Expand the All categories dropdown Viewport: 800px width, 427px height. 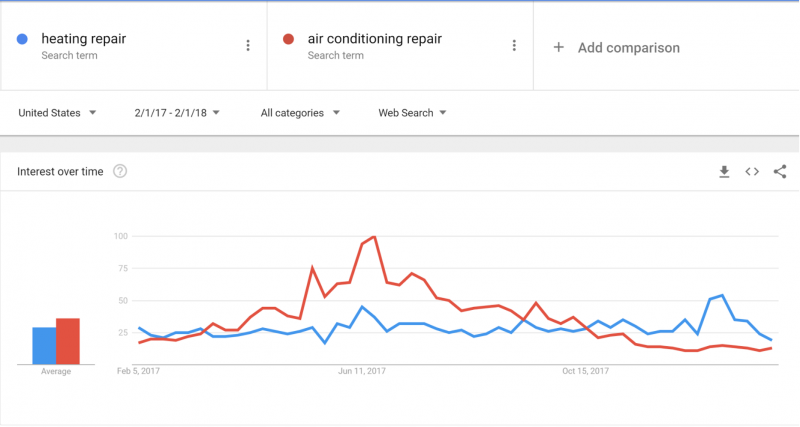tap(300, 113)
